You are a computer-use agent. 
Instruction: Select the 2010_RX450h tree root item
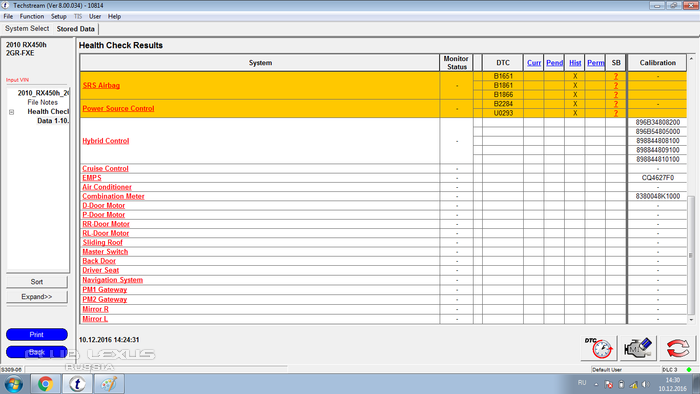43,93
